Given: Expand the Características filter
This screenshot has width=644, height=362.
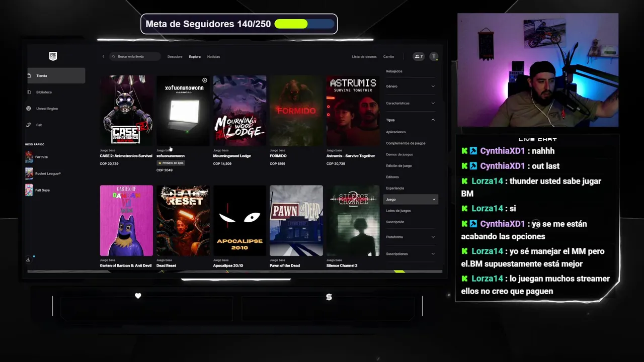Looking at the screenshot, I should click(x=411, y=103).
